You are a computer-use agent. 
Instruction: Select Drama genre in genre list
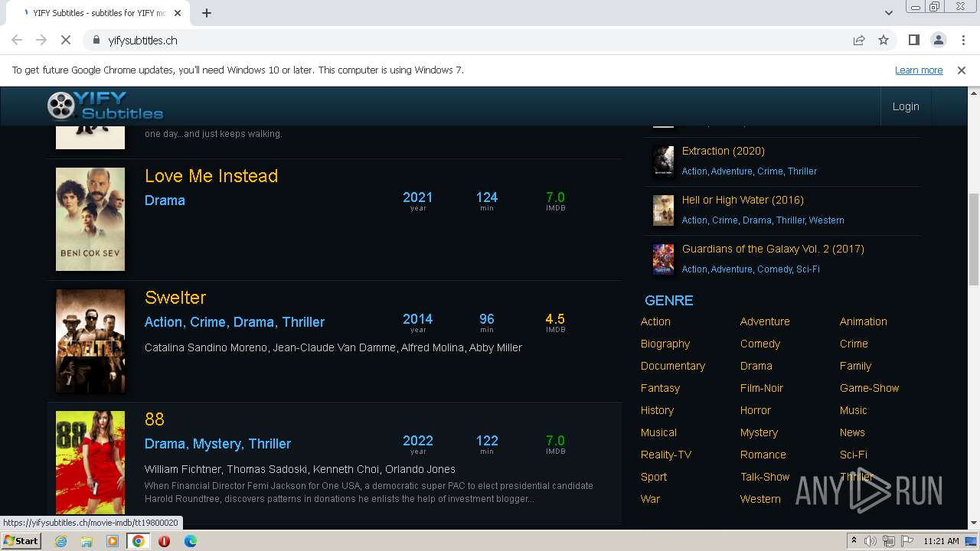click(x=756, y=366)
